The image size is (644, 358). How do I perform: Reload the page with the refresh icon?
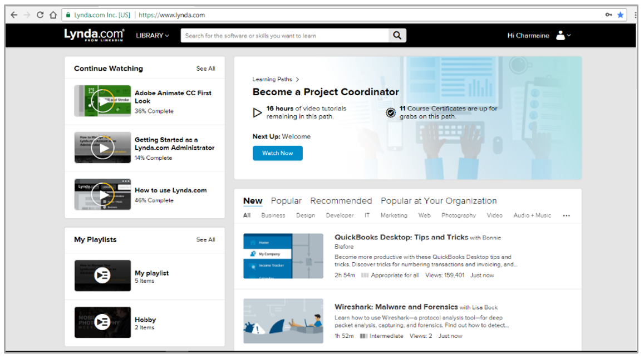point(40,15)
